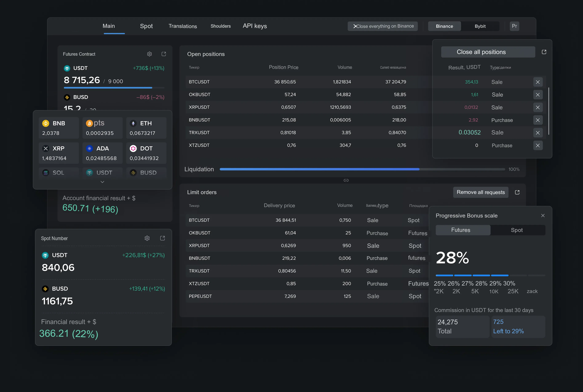Open Futures Contract settings gear
583x392 pixels.
pos(149,54)
